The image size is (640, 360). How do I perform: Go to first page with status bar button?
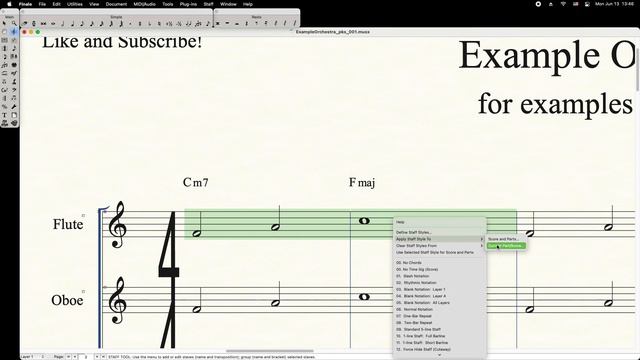coord(68,357)
